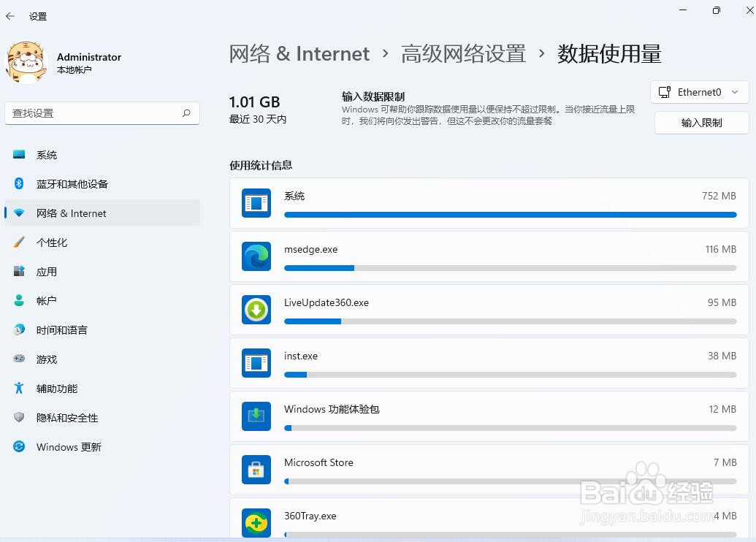Click the back arrow in Settings title bar

coord(10,16)
